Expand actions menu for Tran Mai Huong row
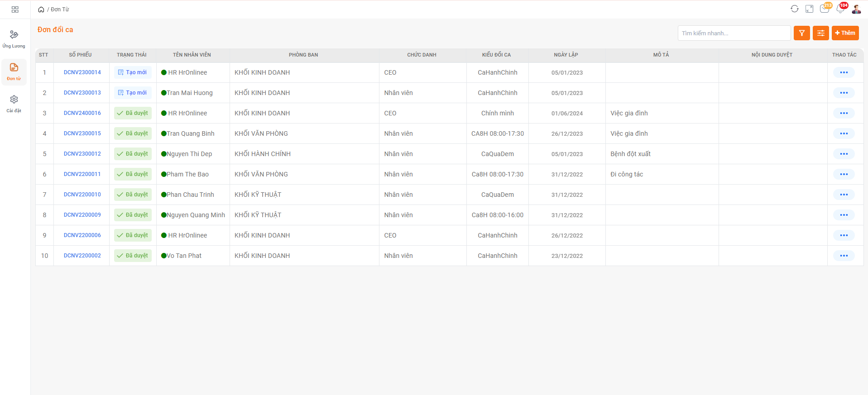Image resolution: width=868 pixels, height=395 pixels. [844, 93]
